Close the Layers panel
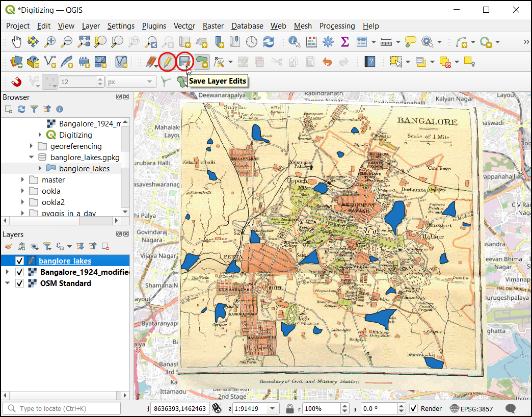The image size is (532, 417). pos(126,234)
